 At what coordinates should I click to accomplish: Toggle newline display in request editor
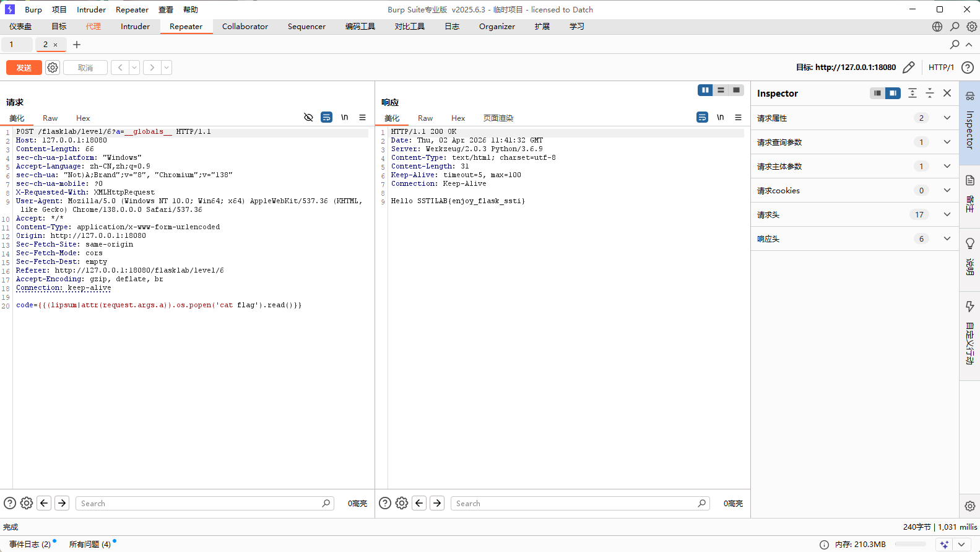click(x=345, y=117)
